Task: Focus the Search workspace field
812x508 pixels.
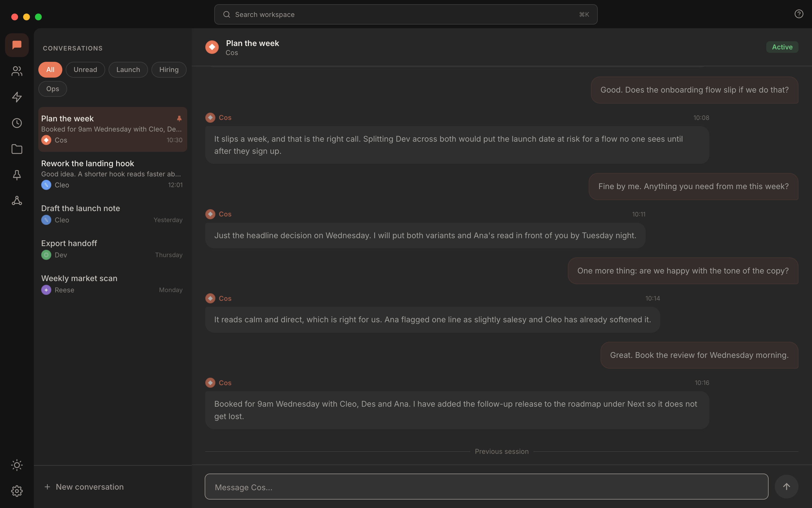Action: [x=406, y=14]
